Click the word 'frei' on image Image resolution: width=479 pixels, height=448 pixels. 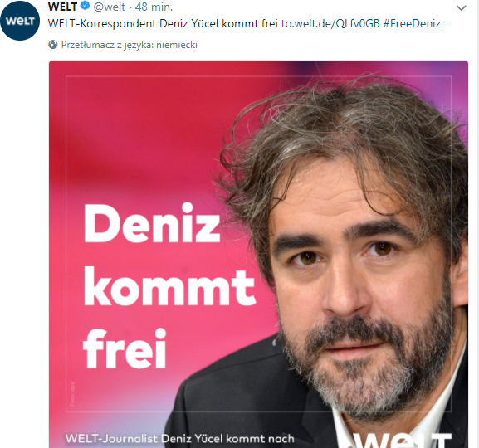pos(125,348)
